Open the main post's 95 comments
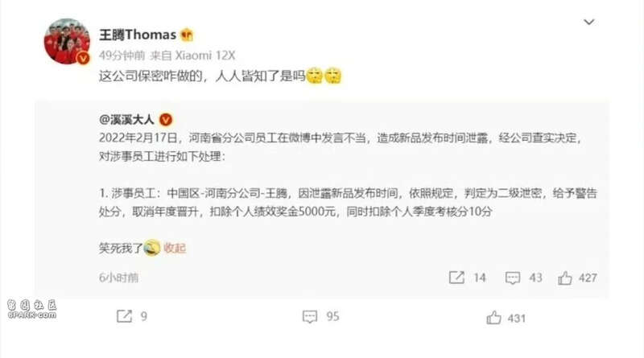This screenshot has width=644, height=358. click(x=320, y=316)
